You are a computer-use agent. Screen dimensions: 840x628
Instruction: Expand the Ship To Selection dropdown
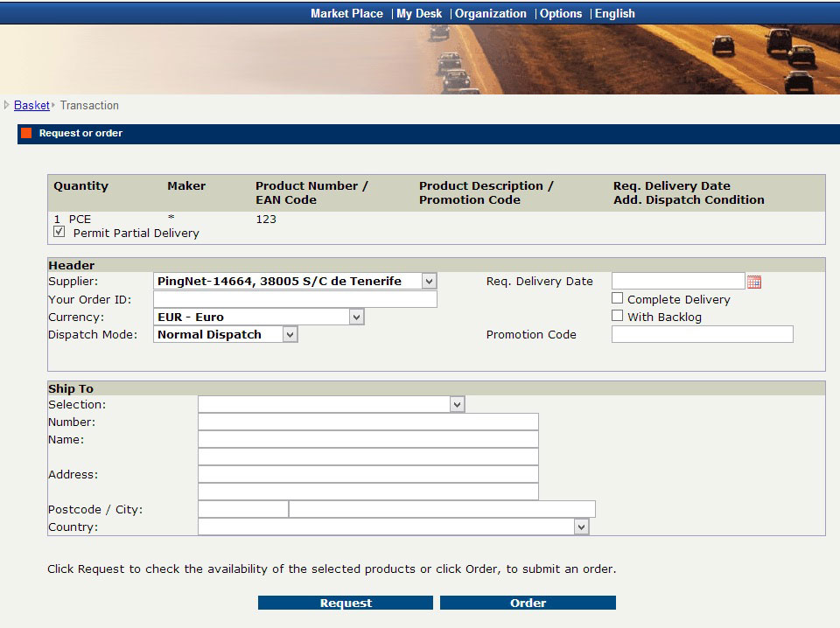331,404
